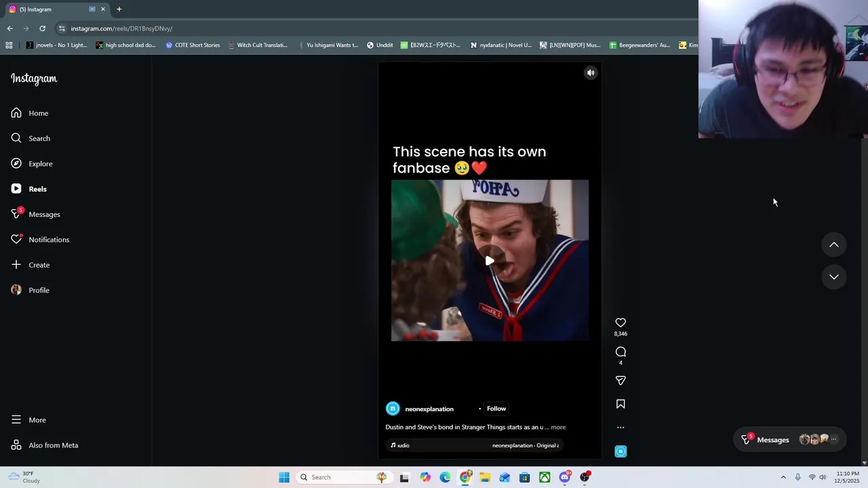Open reel comments

click(x=620, y=352)
